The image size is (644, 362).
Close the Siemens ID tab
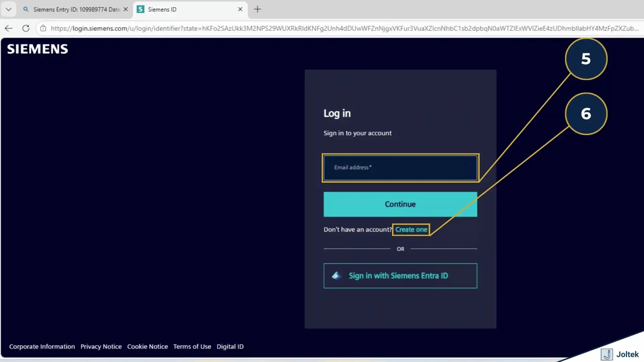(x=240, y=9)
